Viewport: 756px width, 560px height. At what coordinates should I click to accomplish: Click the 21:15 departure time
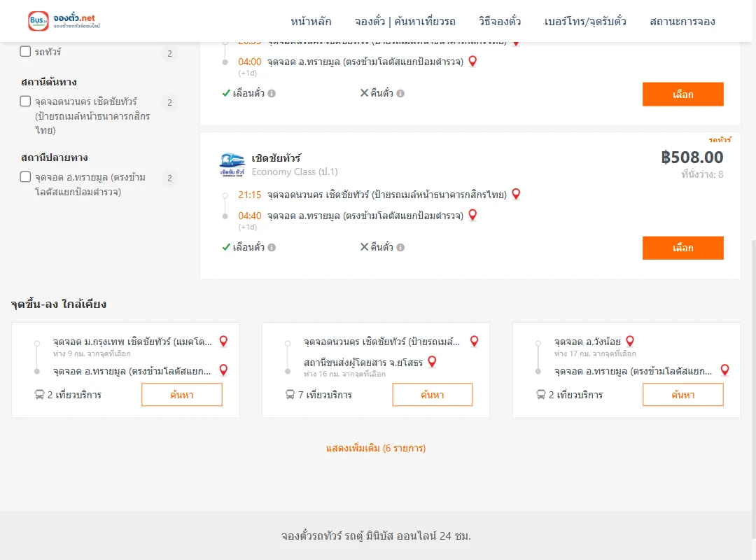[249, 195]
